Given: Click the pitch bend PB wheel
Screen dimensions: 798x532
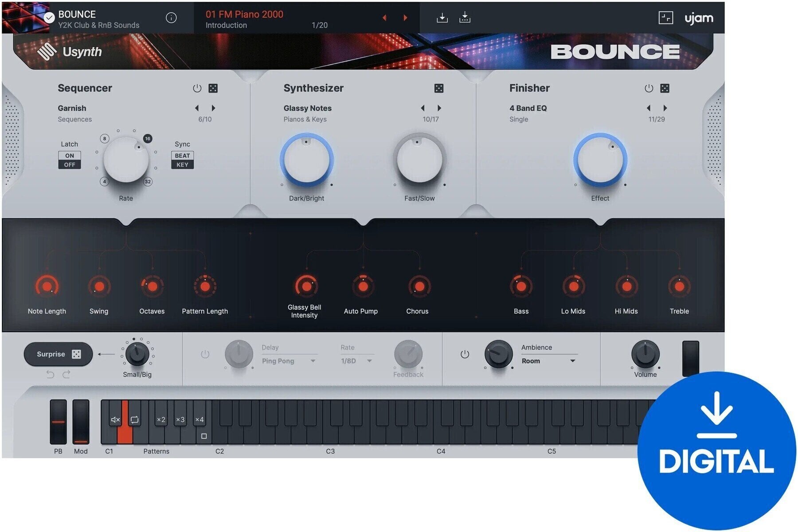Looking at the screenshot, I should [x=58, y=422].
